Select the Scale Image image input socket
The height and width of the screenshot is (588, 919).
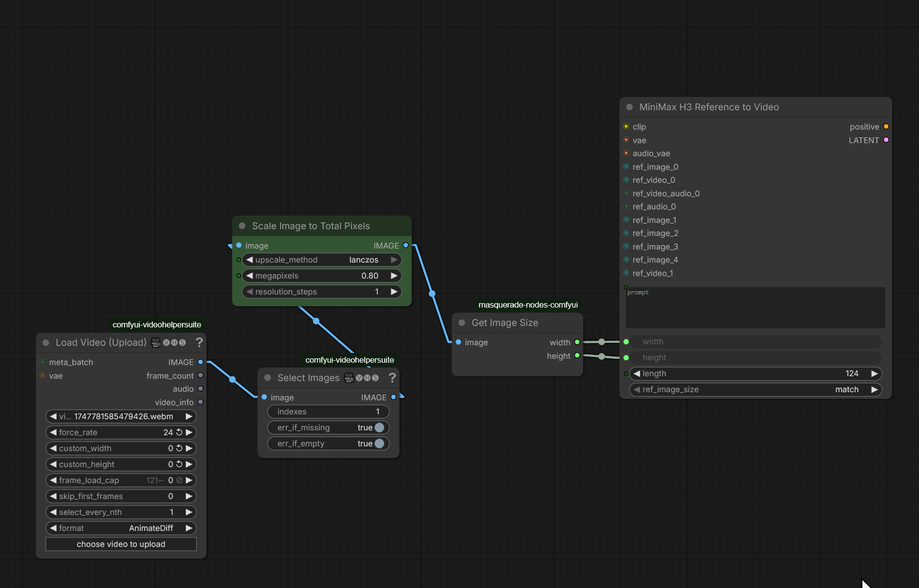click(x=239, y=246)
